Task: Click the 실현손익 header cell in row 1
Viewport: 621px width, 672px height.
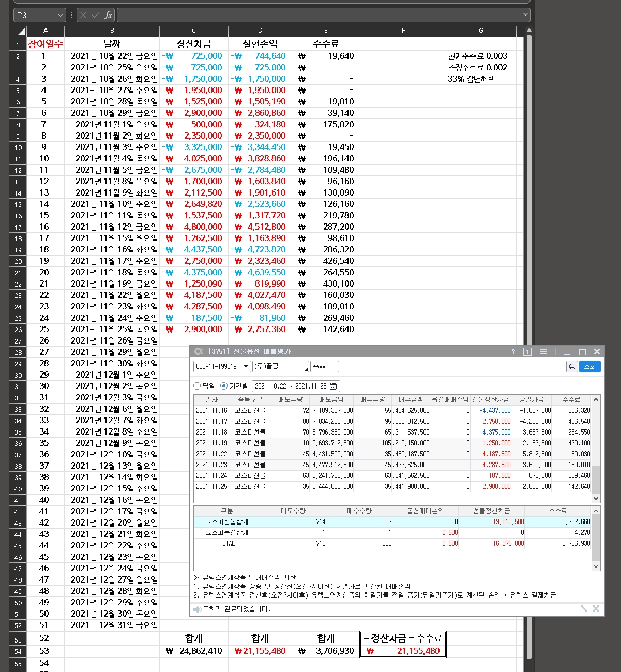Action: (x=260, y=44)
